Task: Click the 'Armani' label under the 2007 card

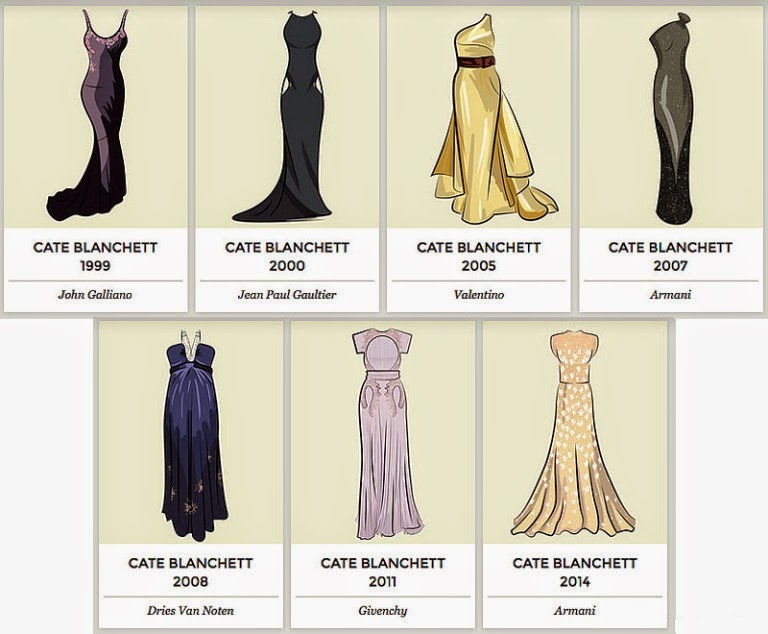Action: [671, 294]
